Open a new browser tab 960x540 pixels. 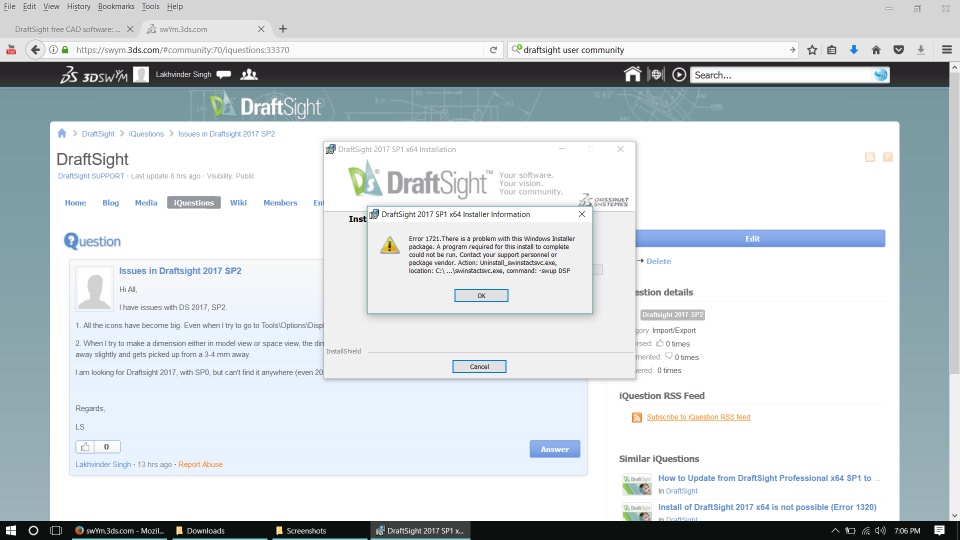pos(283,29)
